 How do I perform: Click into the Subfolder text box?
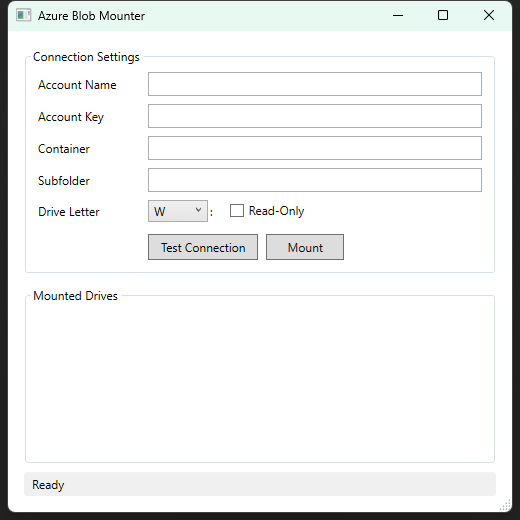315,180
